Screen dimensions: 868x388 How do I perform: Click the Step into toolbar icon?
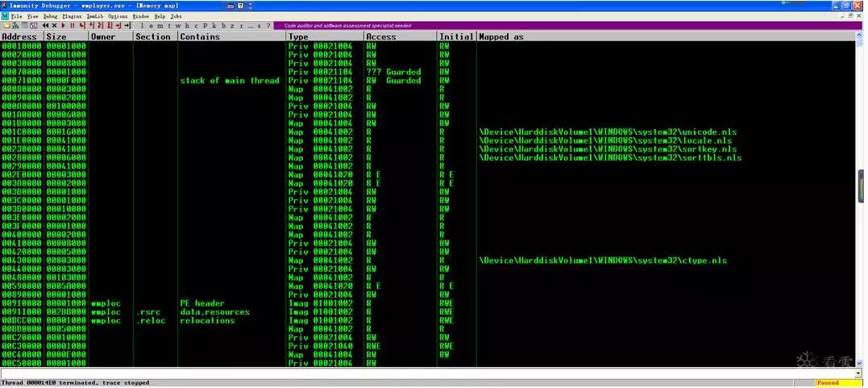[x=82, y=26]
